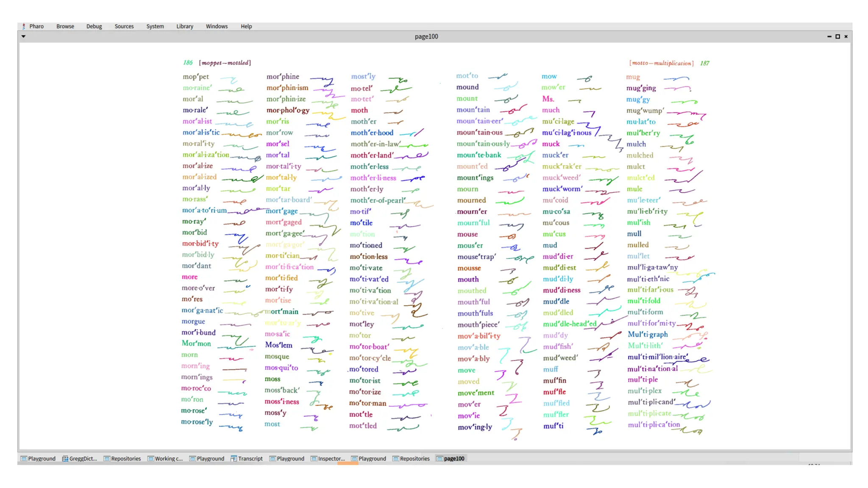The image size is (868, 488).
Task: Open the Windows menu
Action: point(217,26)
